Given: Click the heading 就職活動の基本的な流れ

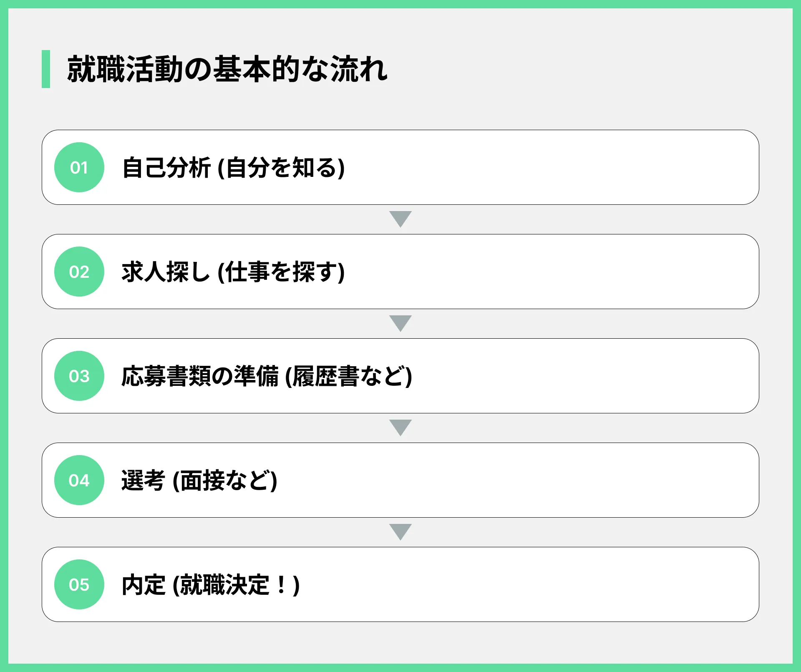Looking at the screenshot, I should coord(227,69).
